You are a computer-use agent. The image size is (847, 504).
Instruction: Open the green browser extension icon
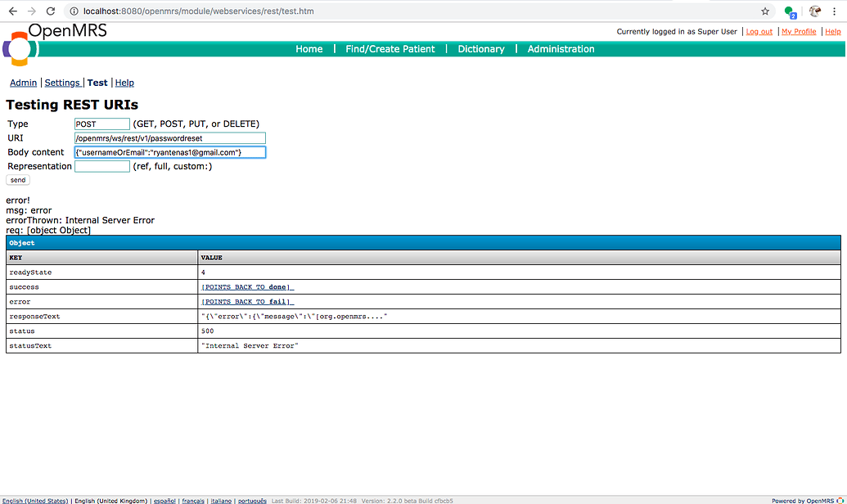[790, 11]
